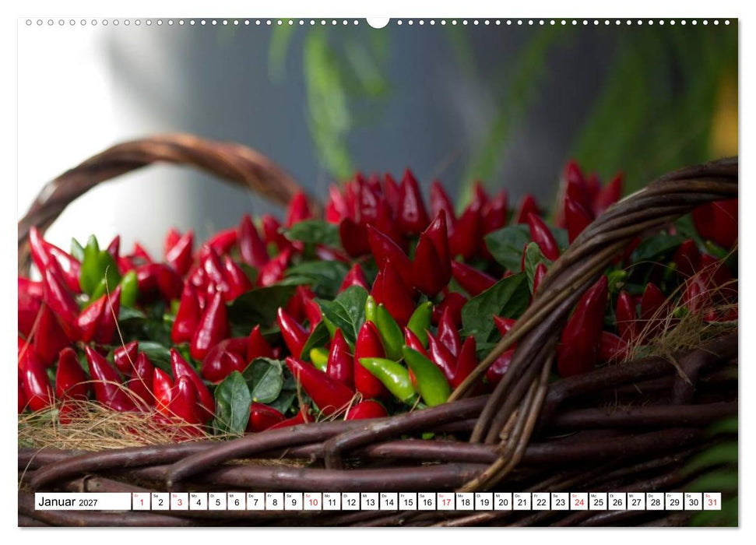
Task: Select date 28 in the calendar strip
Action: click(656, 501)
